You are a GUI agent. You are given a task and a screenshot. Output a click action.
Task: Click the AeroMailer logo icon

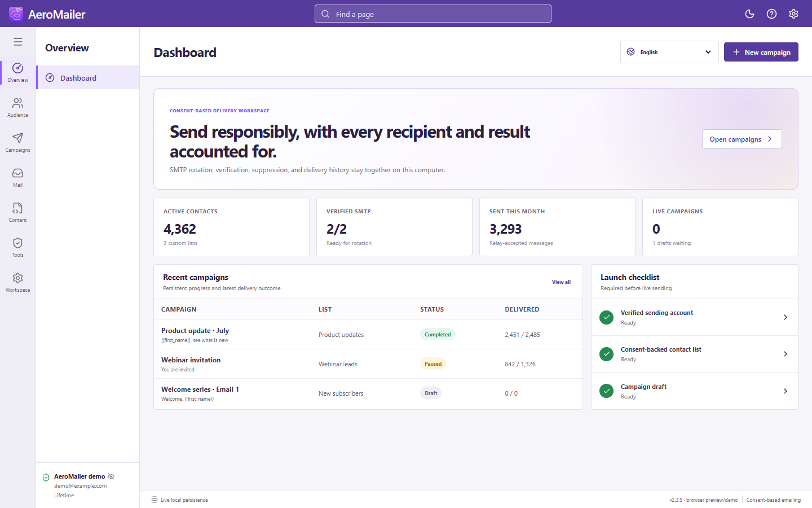[x=16, y=14]
